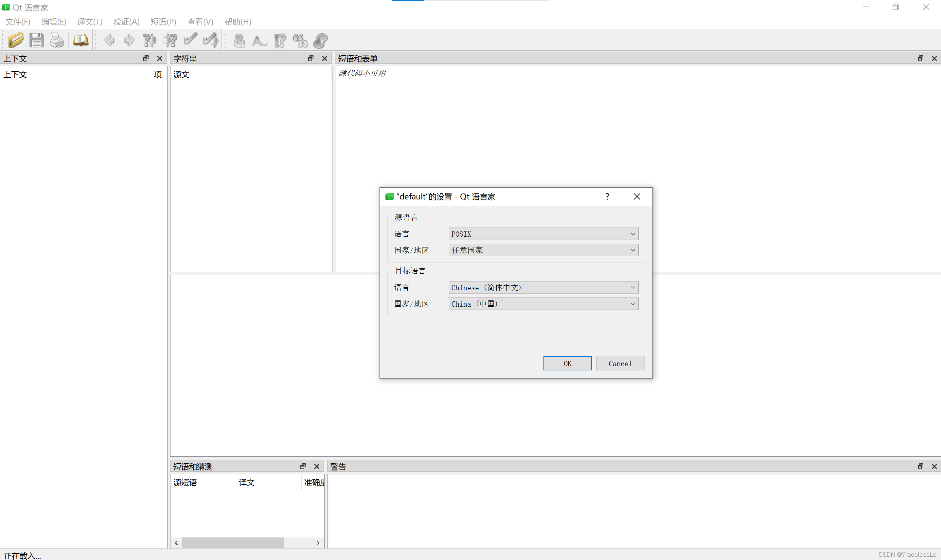The width and height of the screenshot is (941, 560).
Task: Close the 字符串 dock panel
Action: (324, 59)
